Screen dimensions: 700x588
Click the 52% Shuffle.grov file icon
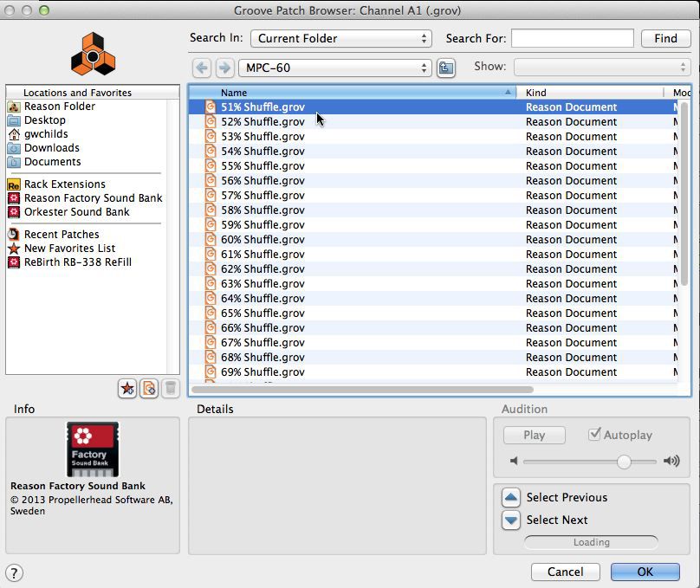[211, 121]
